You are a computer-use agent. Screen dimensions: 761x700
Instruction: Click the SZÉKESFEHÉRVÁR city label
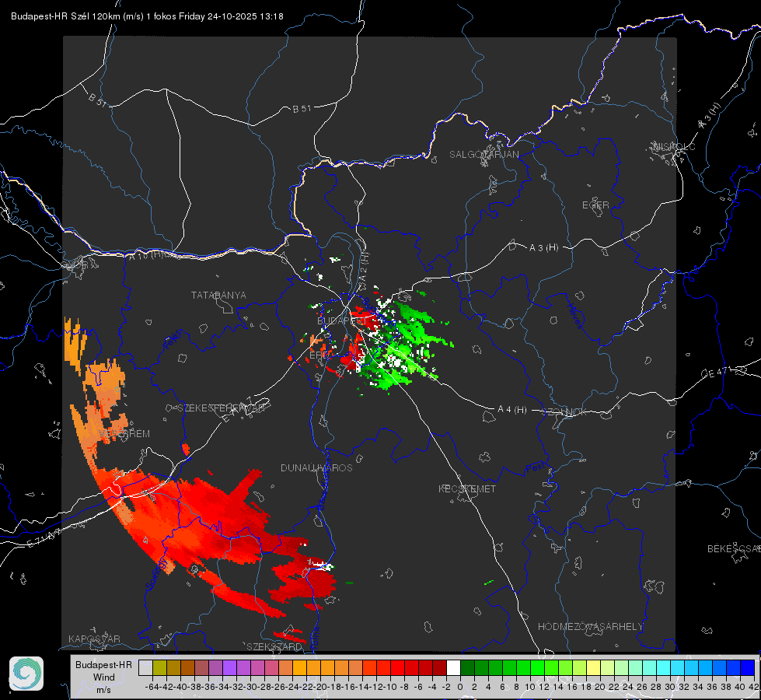[222, 408]
